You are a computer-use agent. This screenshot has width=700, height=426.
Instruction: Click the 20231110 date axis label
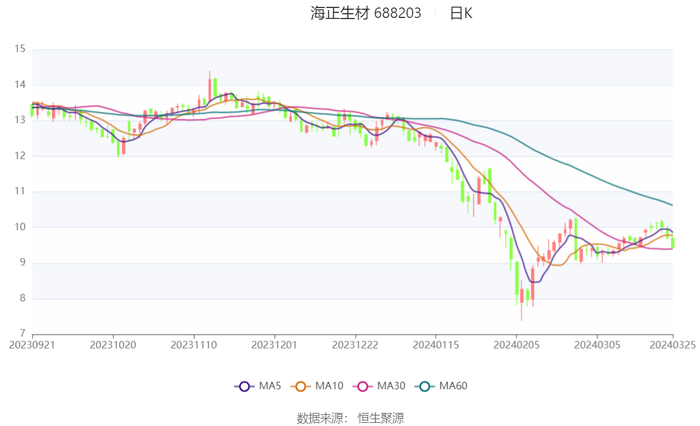pyautogui.click(x=193, y=344)
